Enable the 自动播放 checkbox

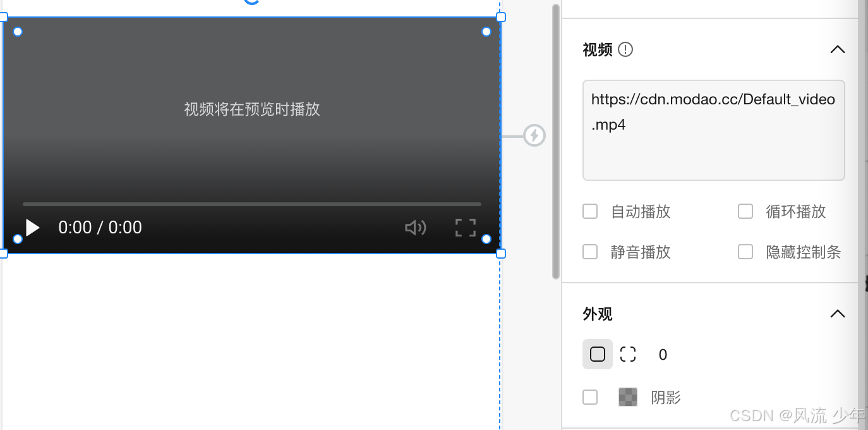tap(590, 211)
